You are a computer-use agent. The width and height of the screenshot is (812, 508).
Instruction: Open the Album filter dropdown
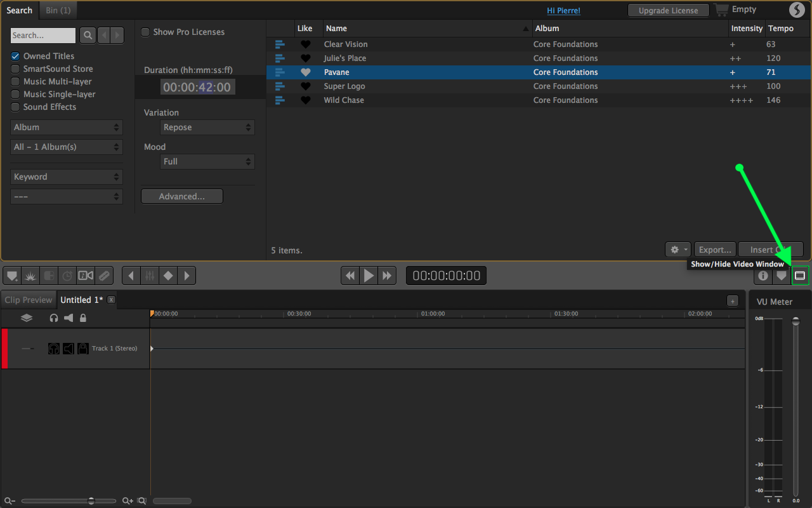[67, 127]
